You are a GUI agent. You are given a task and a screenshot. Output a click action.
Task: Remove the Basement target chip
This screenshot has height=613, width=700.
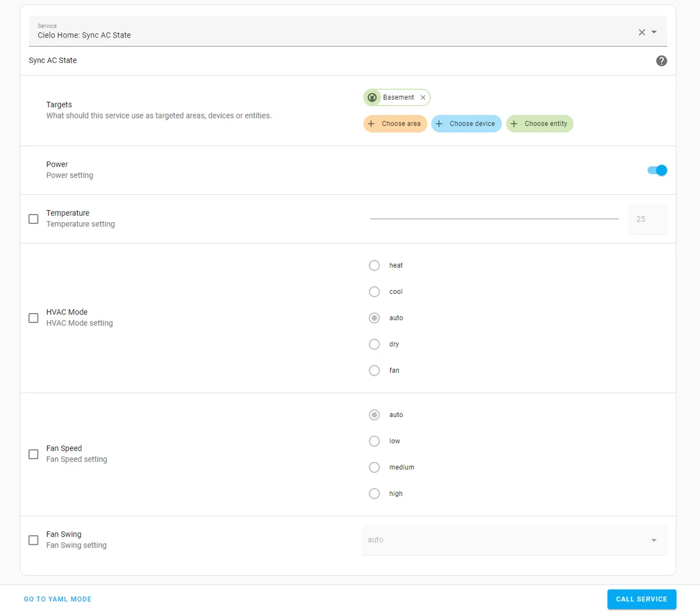pyautogui.click(x=423, y=97)
